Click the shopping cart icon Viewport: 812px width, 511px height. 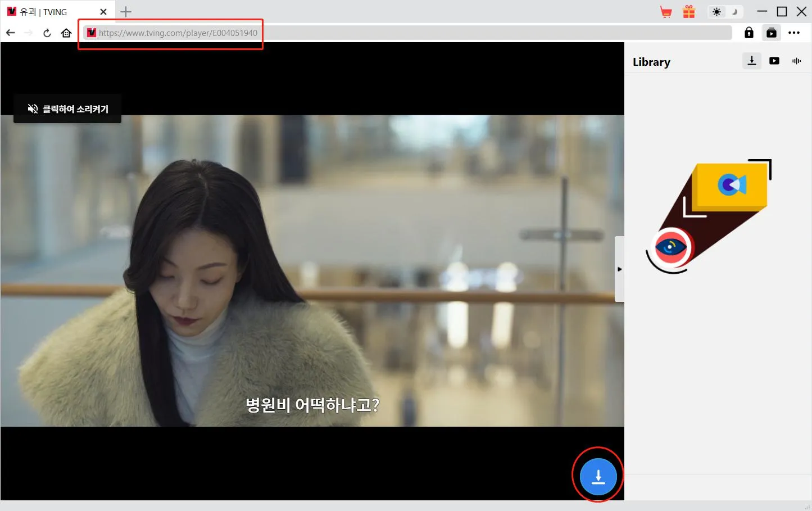666,12
